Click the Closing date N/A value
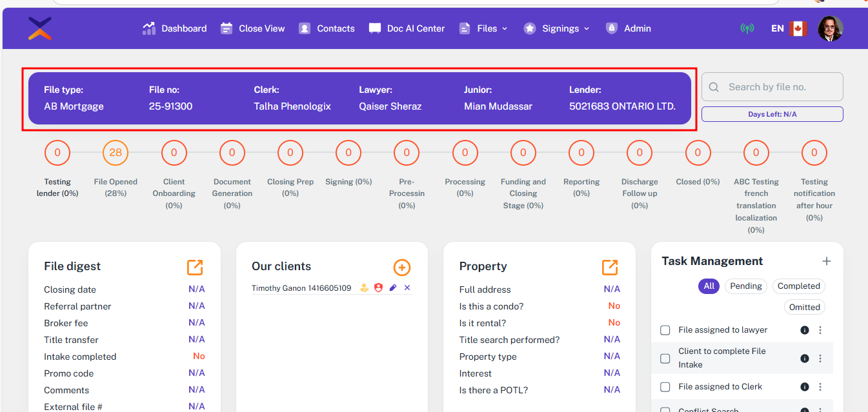 tap(197, 289)
